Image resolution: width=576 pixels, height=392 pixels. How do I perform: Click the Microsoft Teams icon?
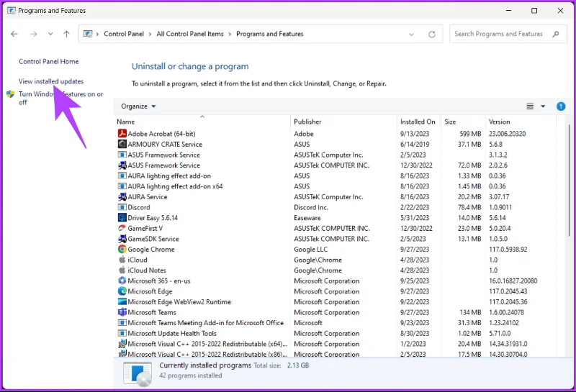(x=122, y=312)
